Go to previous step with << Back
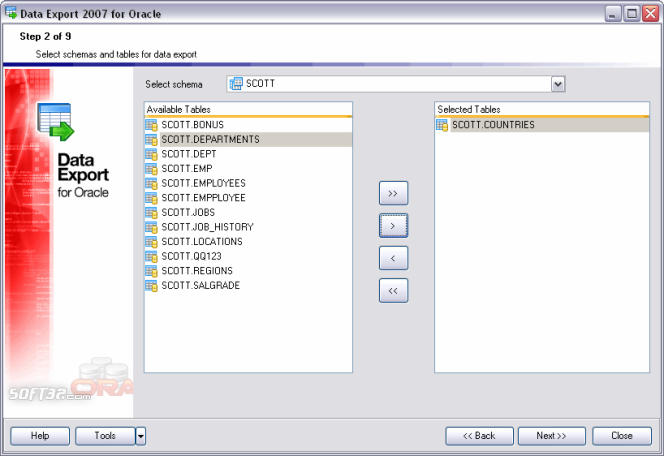664x456 pixels. (479, 436)
